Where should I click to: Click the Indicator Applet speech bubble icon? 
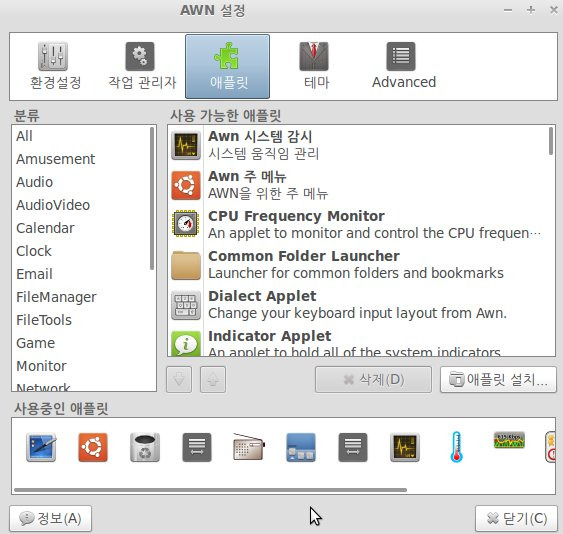[x=186, y=344]
